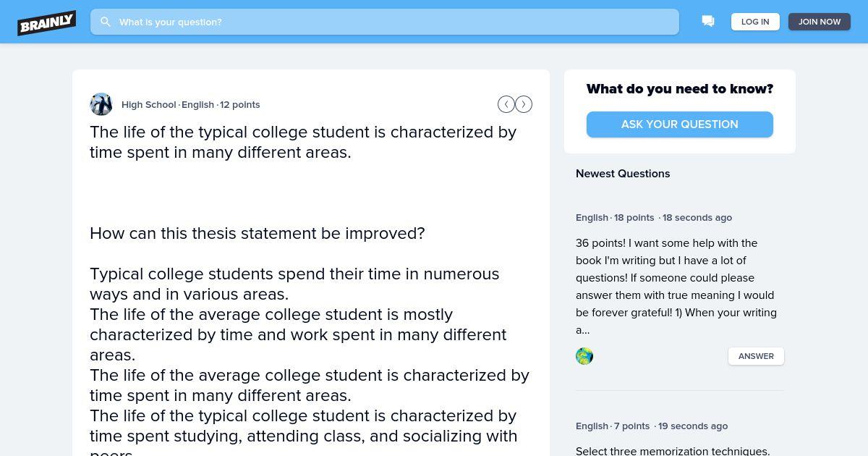Click the Newest Questions heading
Viewport: 868px width, 456px height.
click(x=623, y=174)
